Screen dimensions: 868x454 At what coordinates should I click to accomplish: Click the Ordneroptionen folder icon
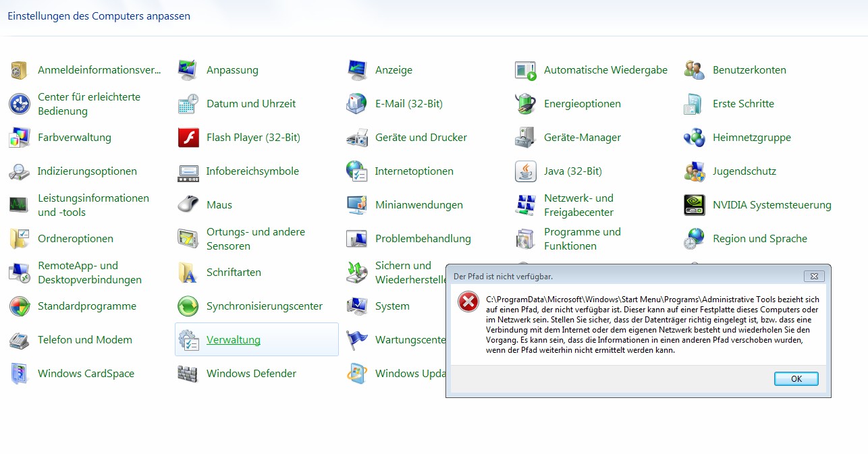[x=19, y=238]
